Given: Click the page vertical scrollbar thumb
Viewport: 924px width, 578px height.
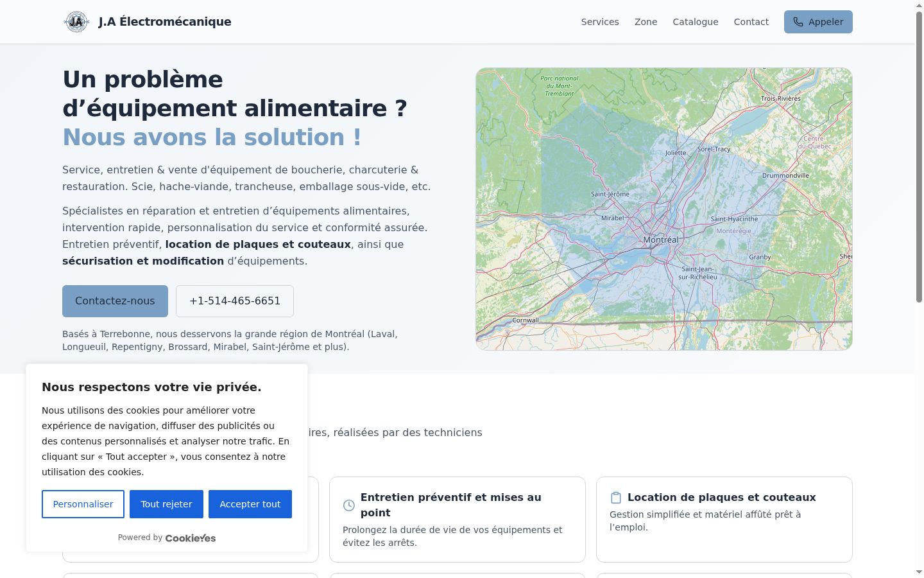Looking at the screenshot, I should tap(919, 156).
